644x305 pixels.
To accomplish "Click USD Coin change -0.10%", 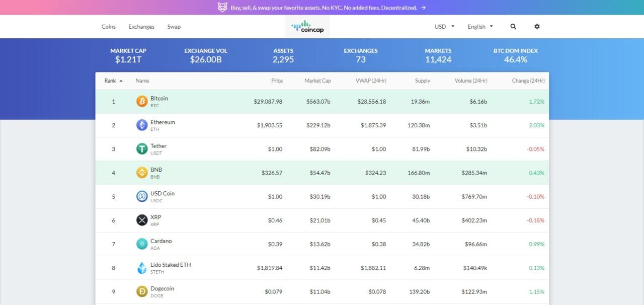I will pyautogui.click(x=536, y=196).
